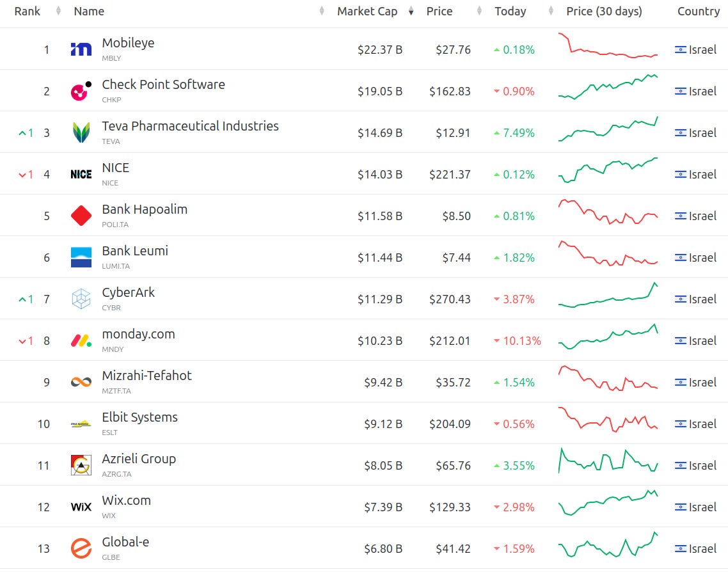Sort table by Name column arrows
Screen dimensions: 728x572
(x=322, y=11)
